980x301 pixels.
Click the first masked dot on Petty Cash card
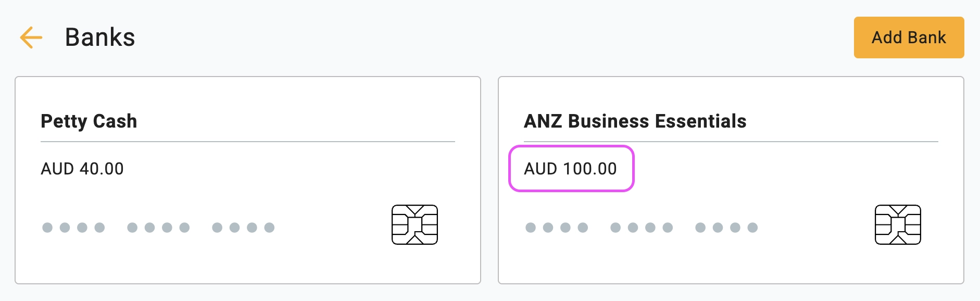coord(47,228)
